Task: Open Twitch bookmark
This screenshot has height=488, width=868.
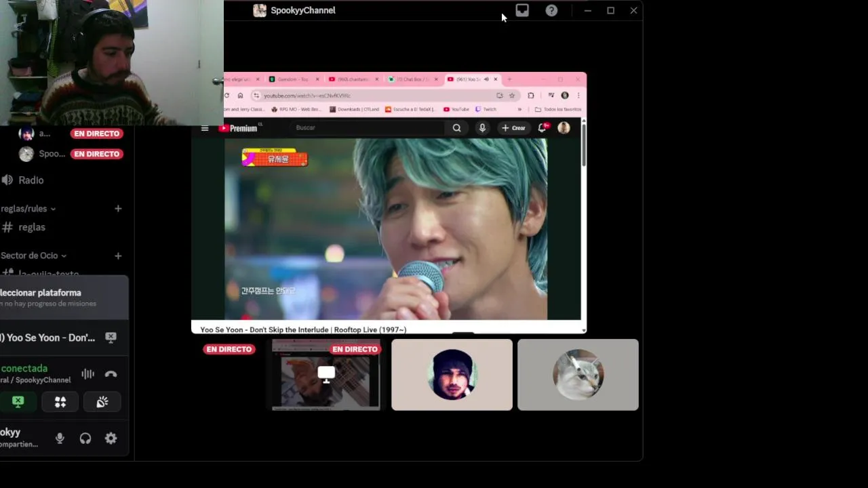Action: 486,109
